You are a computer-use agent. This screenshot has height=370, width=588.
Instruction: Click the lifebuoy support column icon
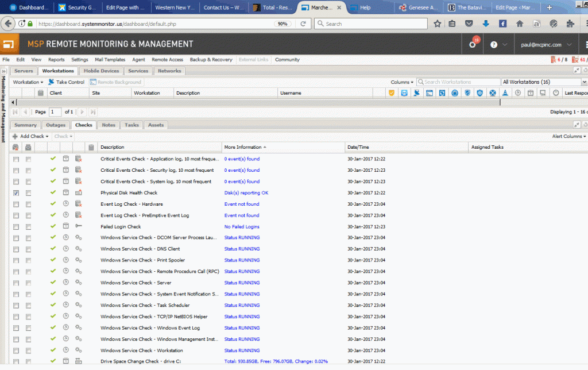pos(492,92)
